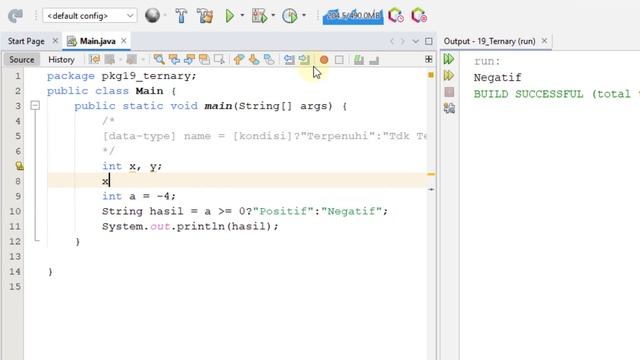
Task: Click Build Project hammer icon
Action: pyautogui.click(x=181, y=16)
